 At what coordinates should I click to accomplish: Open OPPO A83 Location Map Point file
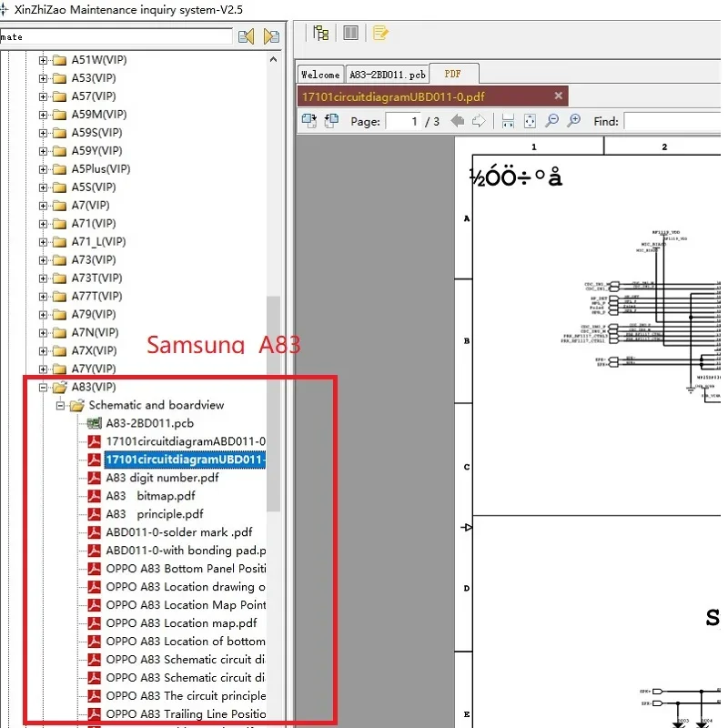coord(186,605)
